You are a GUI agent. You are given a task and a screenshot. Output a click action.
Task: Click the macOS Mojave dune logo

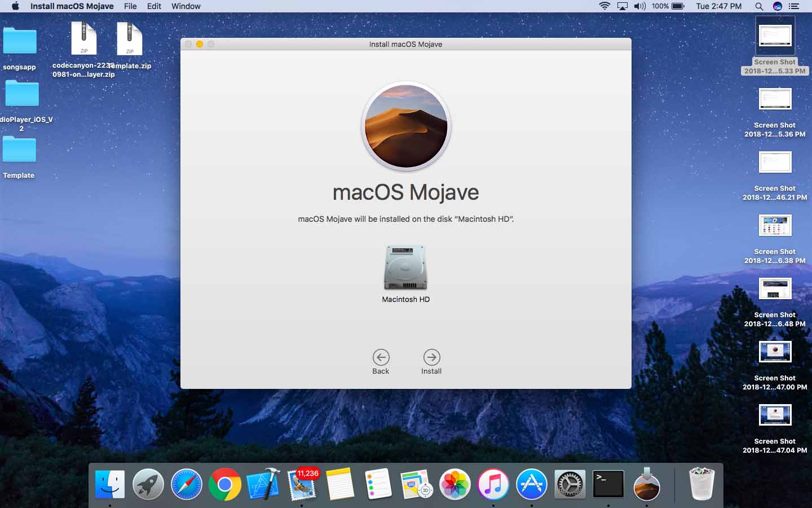[x=406, y=126]
